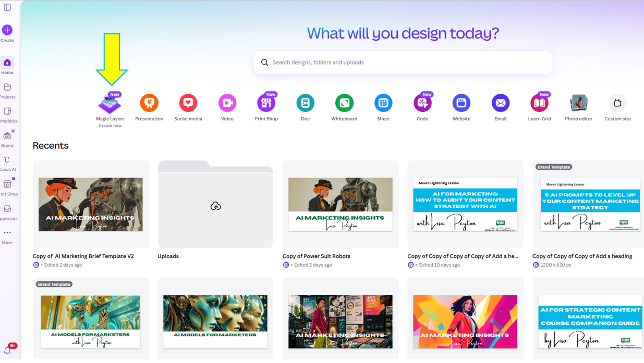Click the Copy of Copy of Copy of Add a heading title

click(582, 256)
